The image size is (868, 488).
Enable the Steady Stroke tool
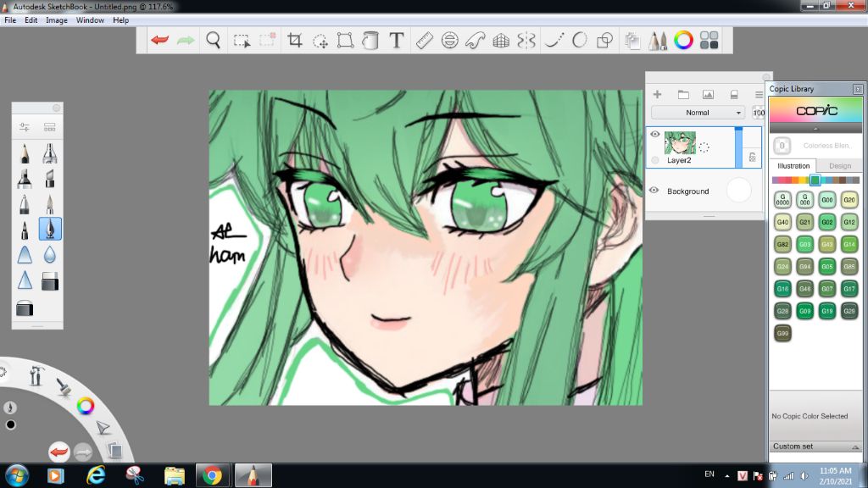tap(554, 40)
